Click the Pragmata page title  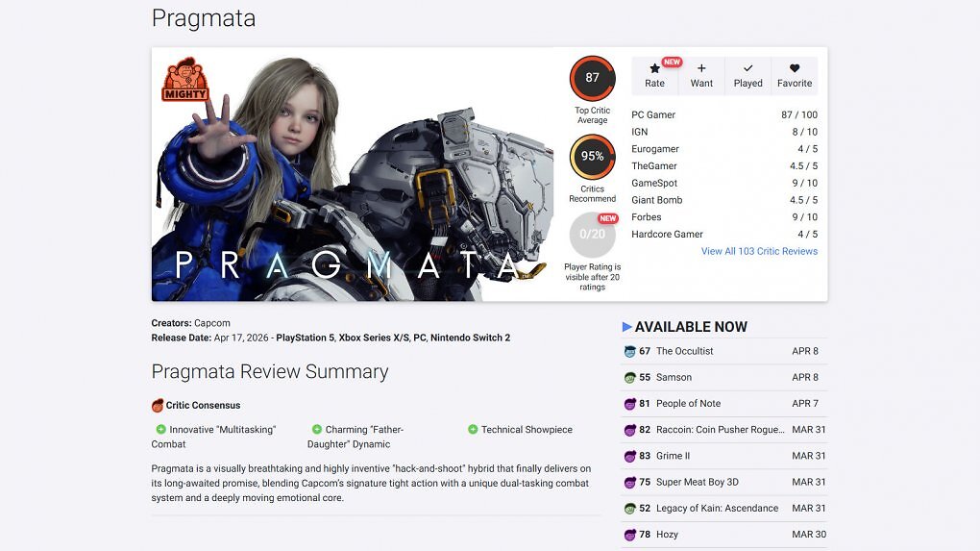coord(204,19)
